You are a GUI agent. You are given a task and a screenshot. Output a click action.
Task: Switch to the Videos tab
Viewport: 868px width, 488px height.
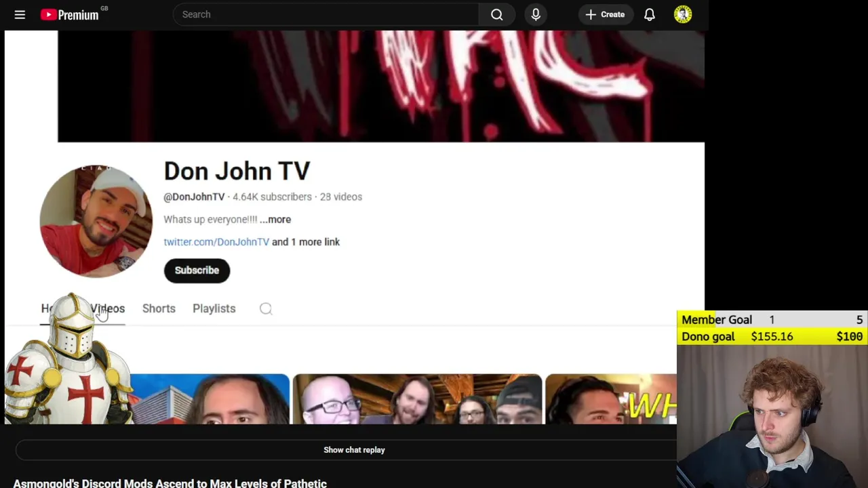tap(108, 308)
